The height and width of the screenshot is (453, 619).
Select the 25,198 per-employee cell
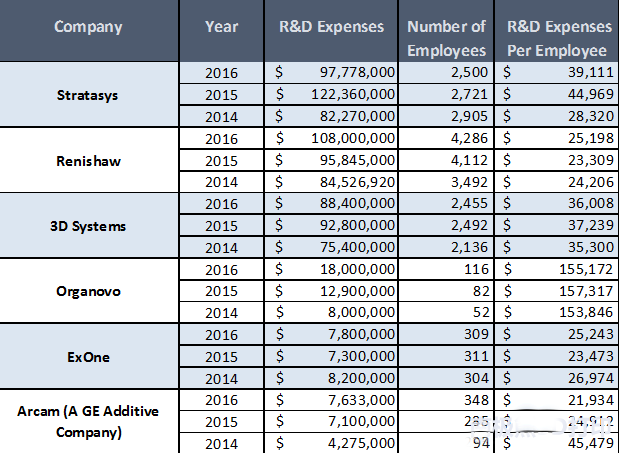click(557, 139)
